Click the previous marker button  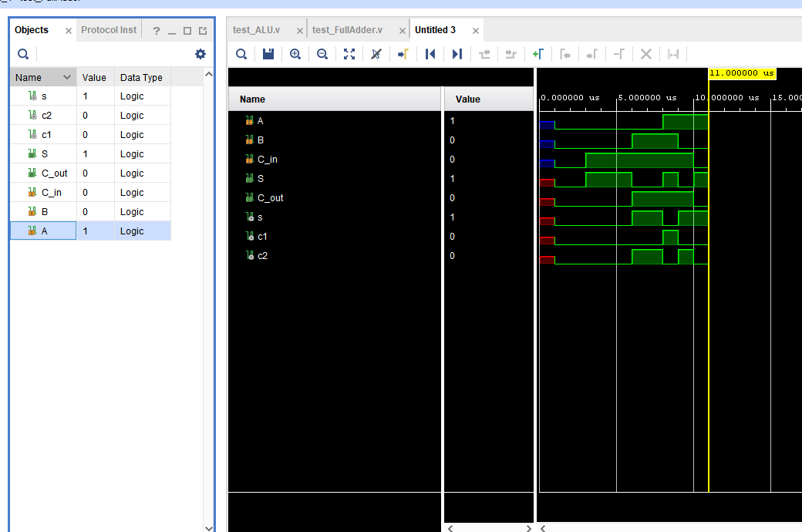(x=565, y=54)
